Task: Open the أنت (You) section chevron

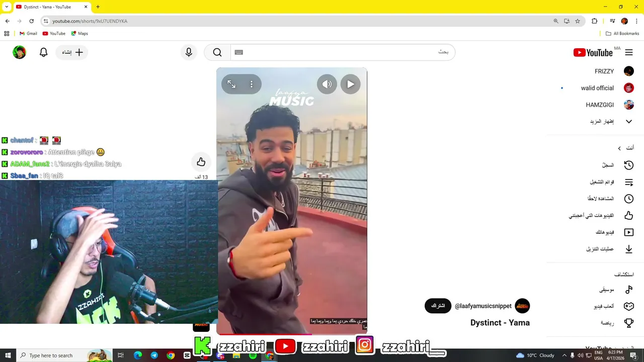Action: click(619, 148)
